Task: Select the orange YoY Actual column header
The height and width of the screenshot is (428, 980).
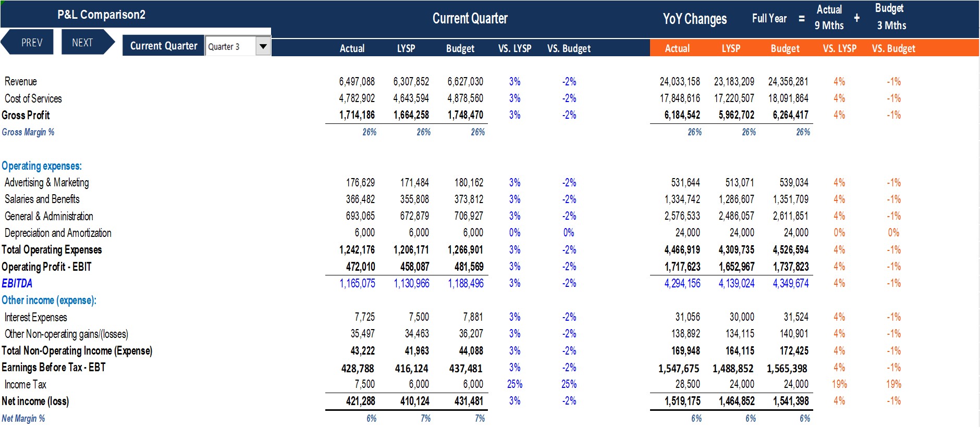Action: pos(677,48)
